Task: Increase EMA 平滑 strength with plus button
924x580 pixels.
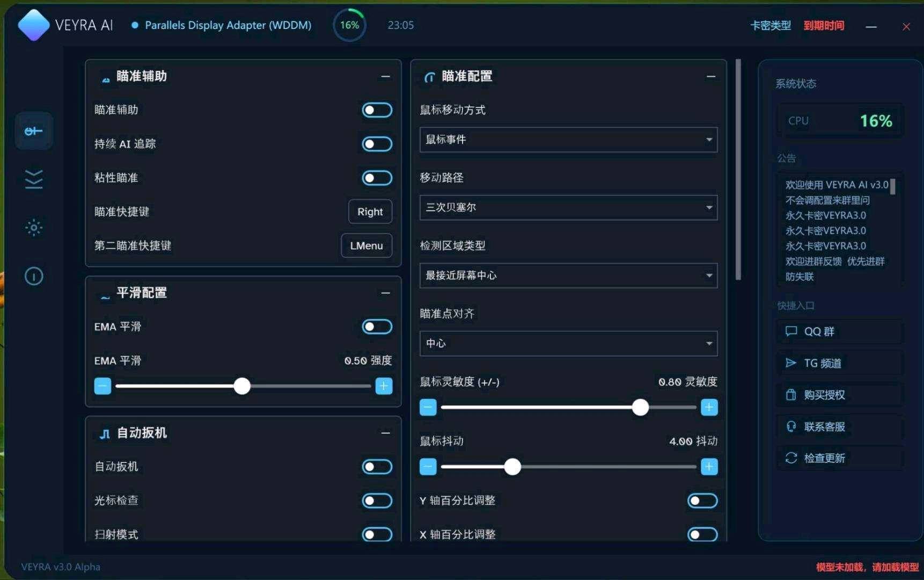Action: click(384, 386)
